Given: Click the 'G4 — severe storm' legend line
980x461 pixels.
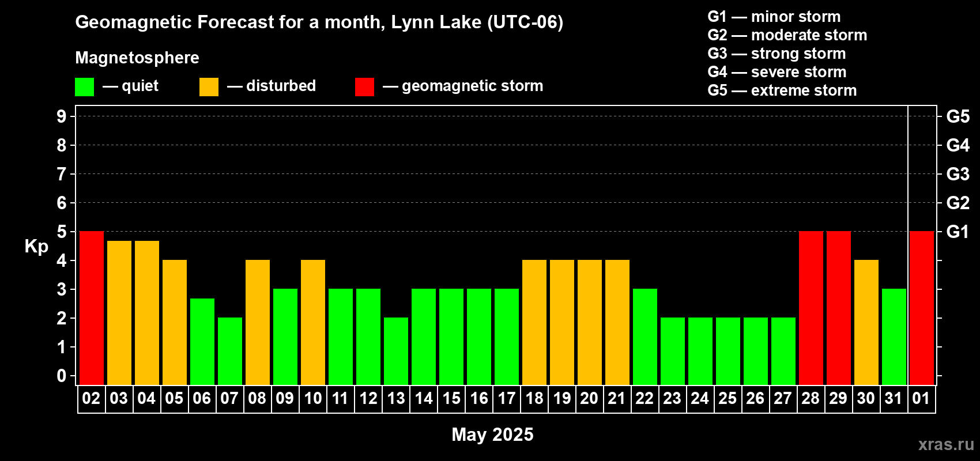Looking at the screenshot, I should (x=777, y=72).
